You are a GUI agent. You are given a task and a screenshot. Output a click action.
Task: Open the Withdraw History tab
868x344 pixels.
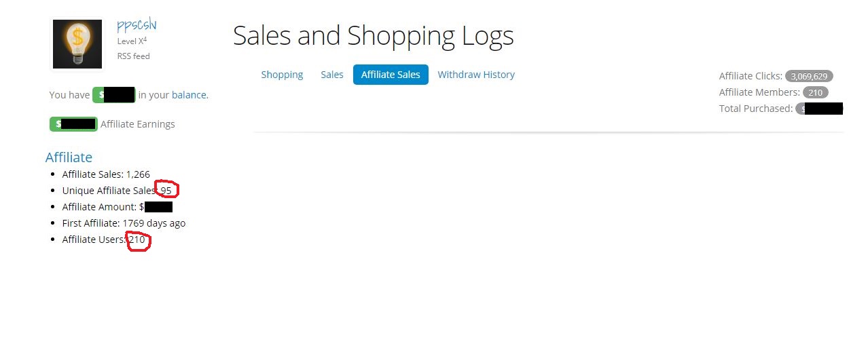point(476,75)
